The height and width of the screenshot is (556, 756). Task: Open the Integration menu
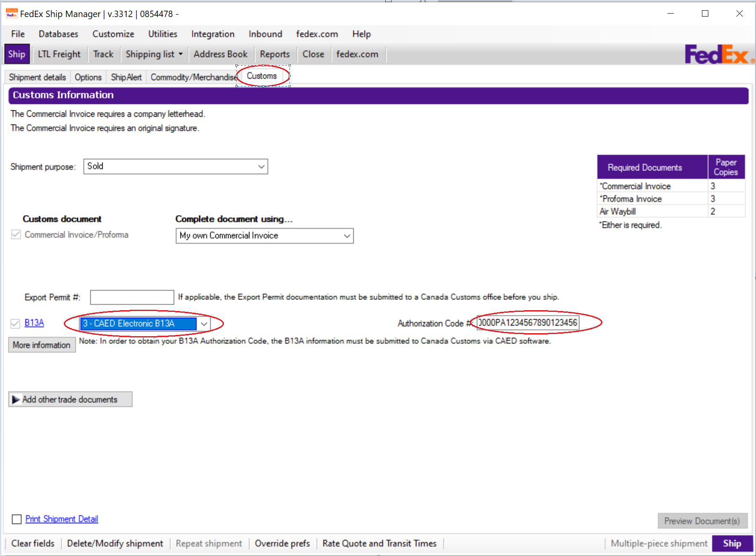tap(213, 34)
